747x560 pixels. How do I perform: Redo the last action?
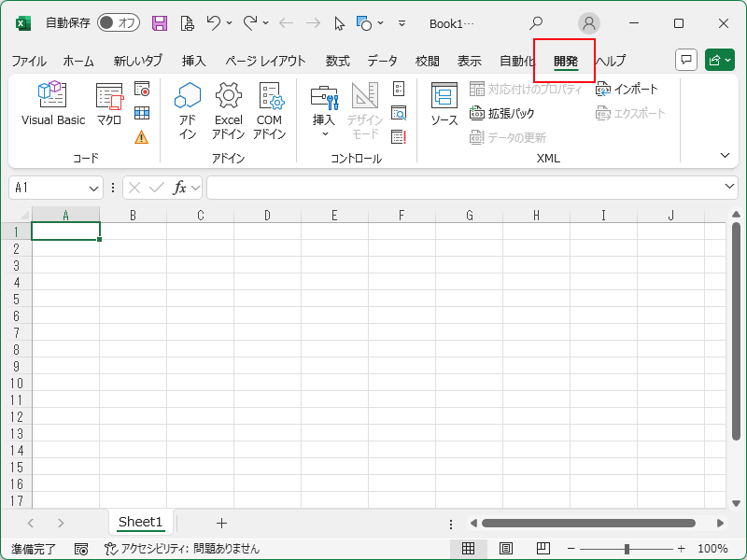[250, 22]
